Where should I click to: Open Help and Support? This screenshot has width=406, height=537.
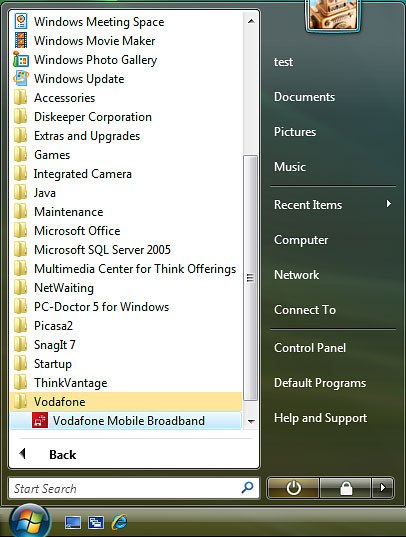pyautogui.click(x=320, y=418)
